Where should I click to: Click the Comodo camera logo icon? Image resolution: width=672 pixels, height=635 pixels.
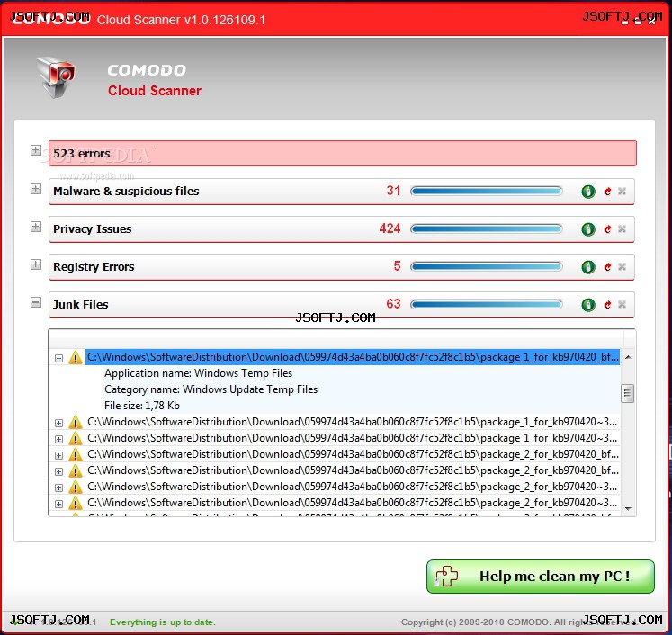pyautogui.click(x=56, y=77)
